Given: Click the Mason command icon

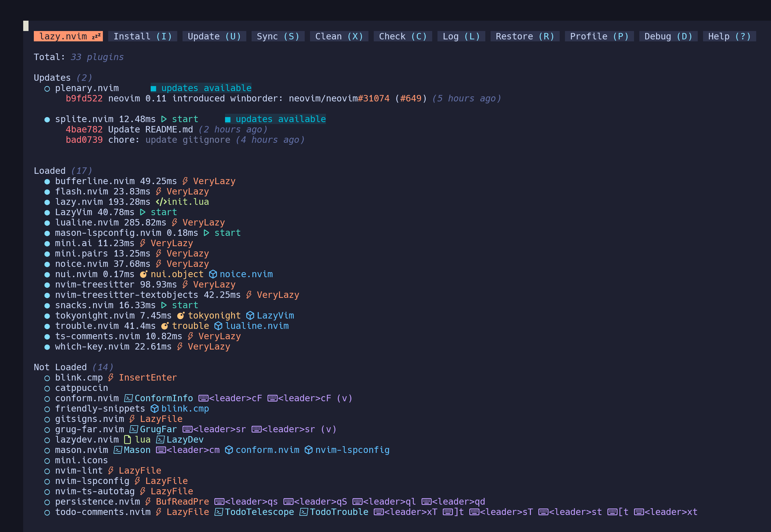Looking at the screenshot, I should tap(118, 450).
